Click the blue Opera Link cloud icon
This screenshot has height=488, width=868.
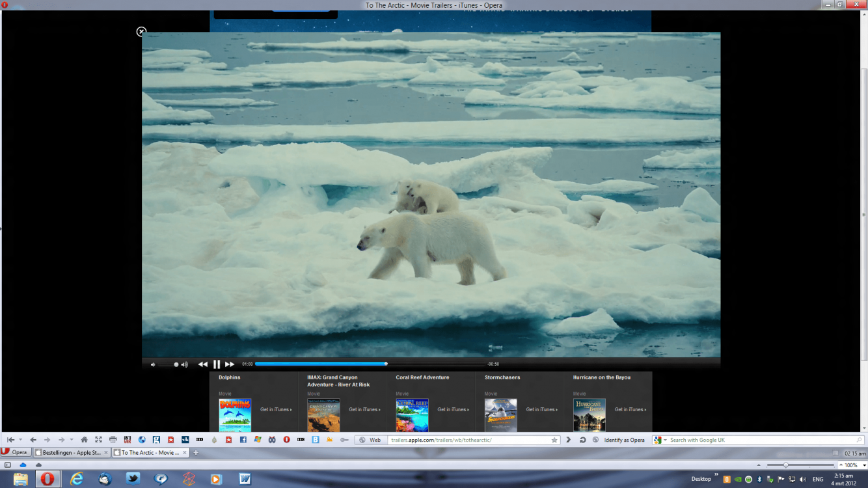23,465
